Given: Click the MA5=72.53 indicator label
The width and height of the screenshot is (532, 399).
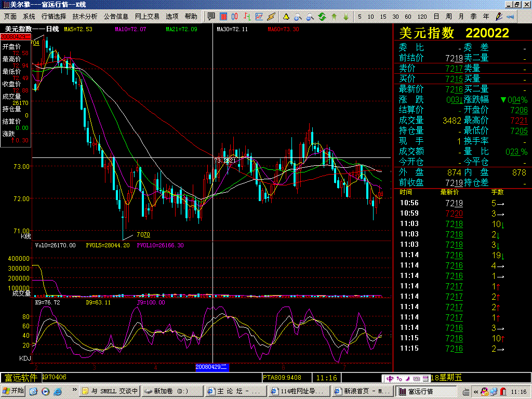Looking at the screenshot, I should tap(78, 29).
